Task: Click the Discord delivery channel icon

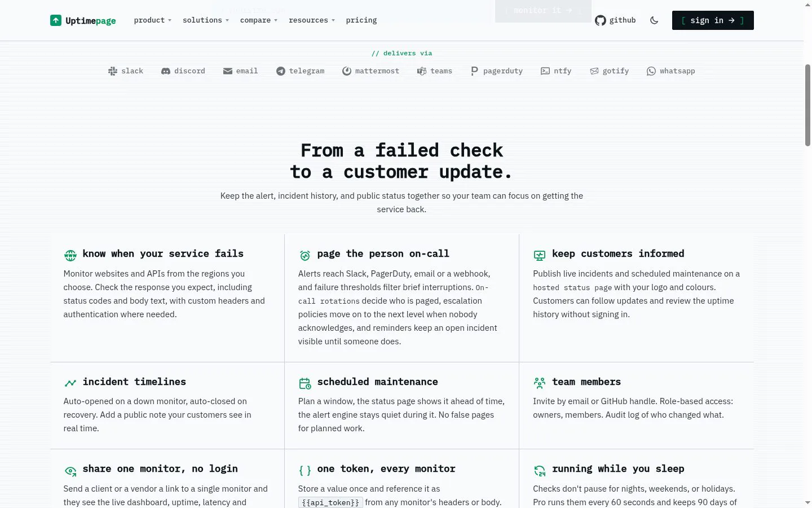Action: point(166,71)
